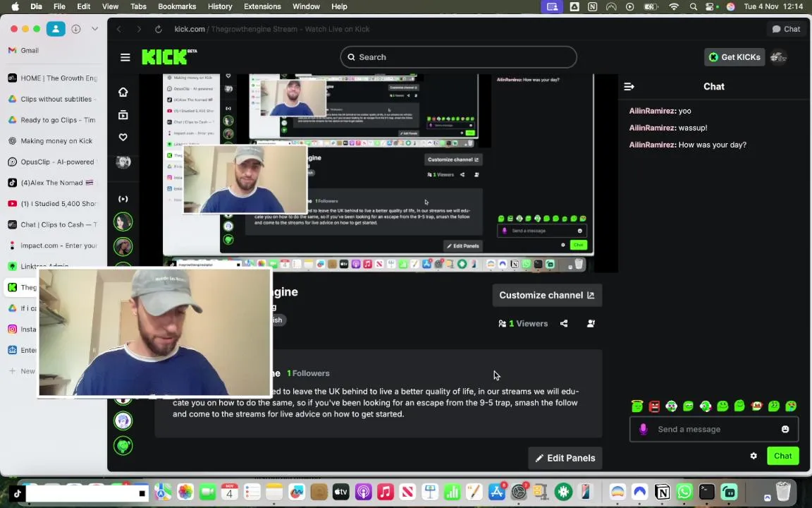Click the 1 Viewers count
Viewport: 812px width, 508px height.
[x=523, y=323]
